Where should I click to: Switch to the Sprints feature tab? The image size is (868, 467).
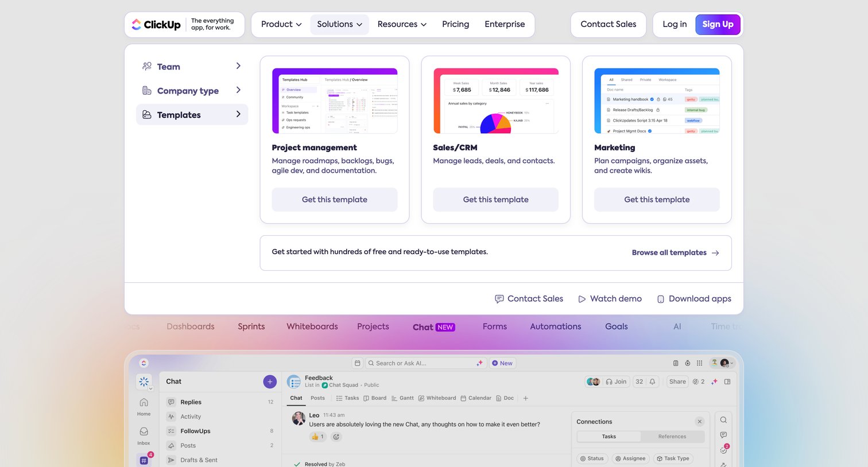tap(251, 326)
